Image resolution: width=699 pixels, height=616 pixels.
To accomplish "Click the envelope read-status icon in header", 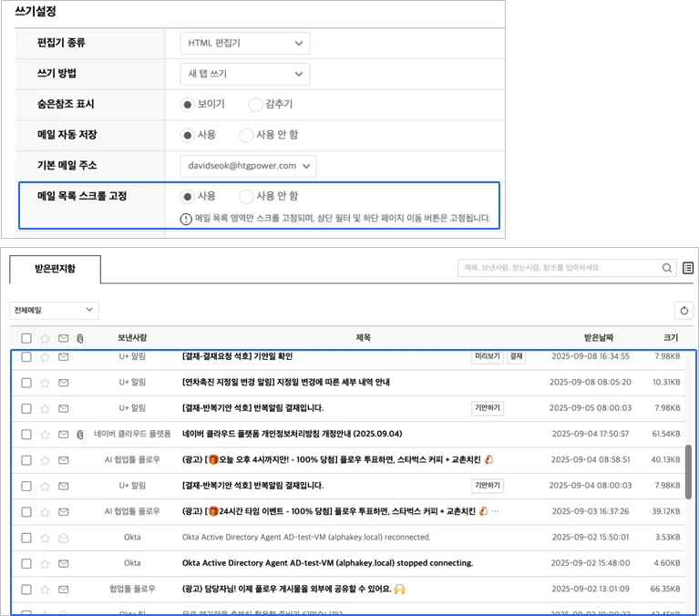I will click(x=64, y=338).
